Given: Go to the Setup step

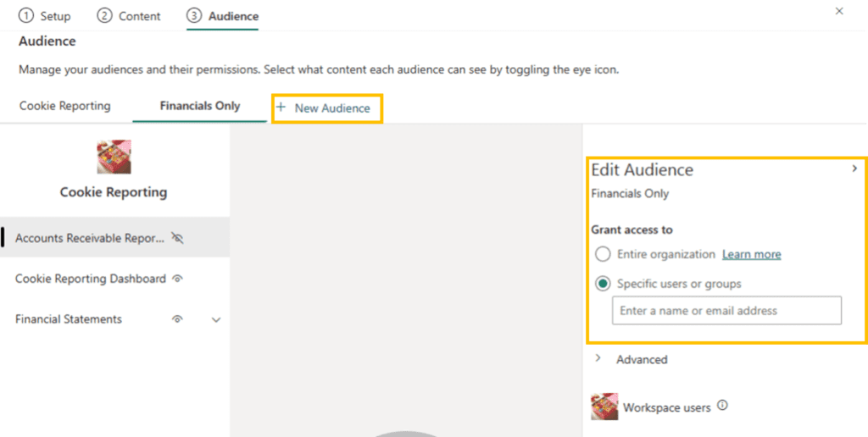Looking at the screenshot, I should point(46,16).
